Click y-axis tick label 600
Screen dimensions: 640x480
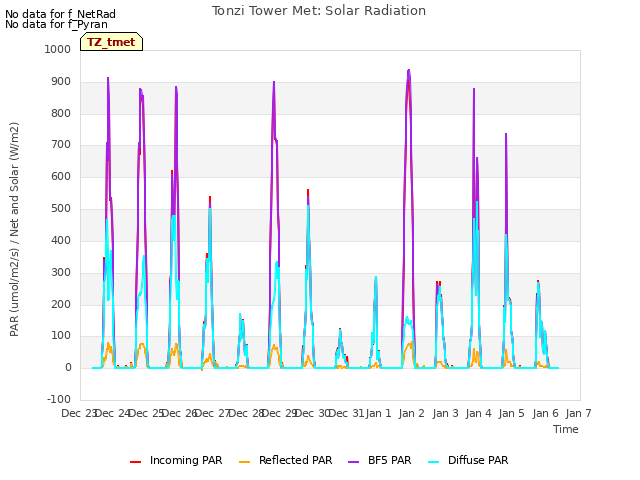[x=61, y=177]
